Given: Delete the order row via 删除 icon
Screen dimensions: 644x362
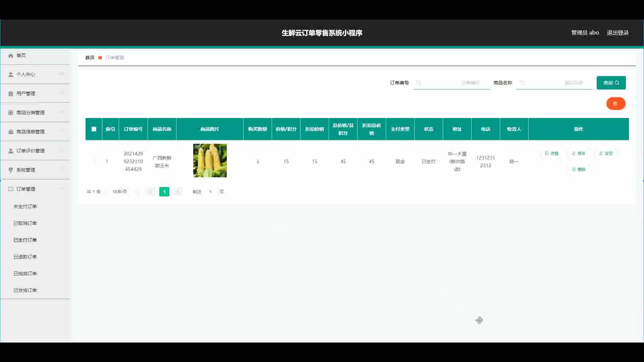Looking at the screenshot, I should 574,170.
